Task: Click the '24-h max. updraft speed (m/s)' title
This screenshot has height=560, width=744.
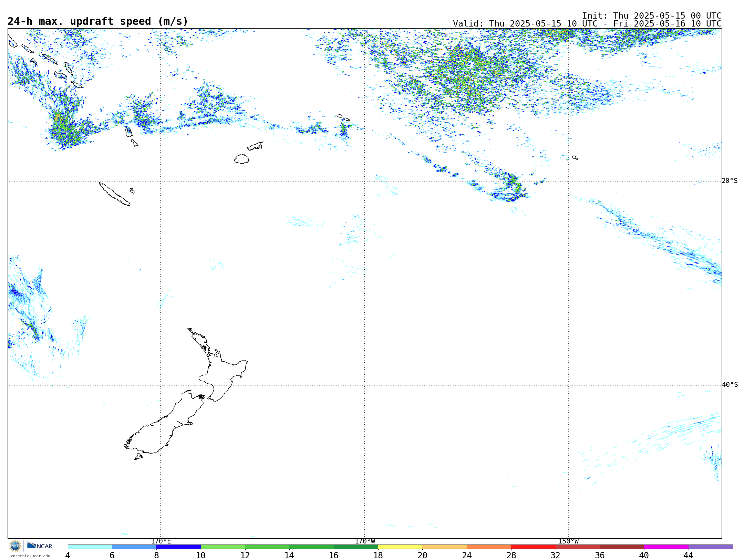Action: [x=98, y=21]
